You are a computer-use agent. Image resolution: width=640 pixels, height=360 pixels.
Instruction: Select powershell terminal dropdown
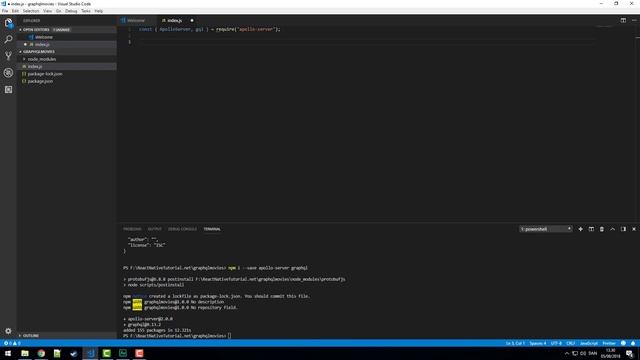545,229
